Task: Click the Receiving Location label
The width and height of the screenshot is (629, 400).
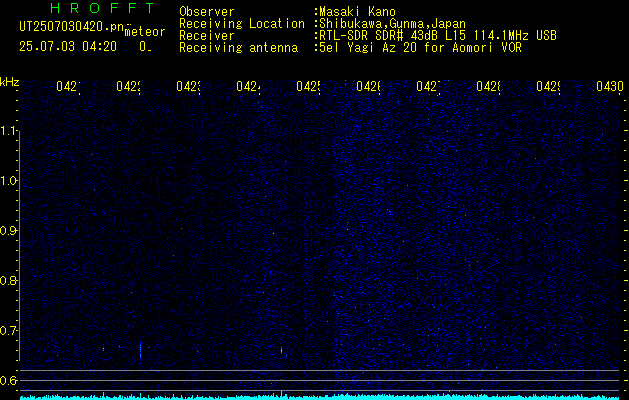Action: pos(242,24)
